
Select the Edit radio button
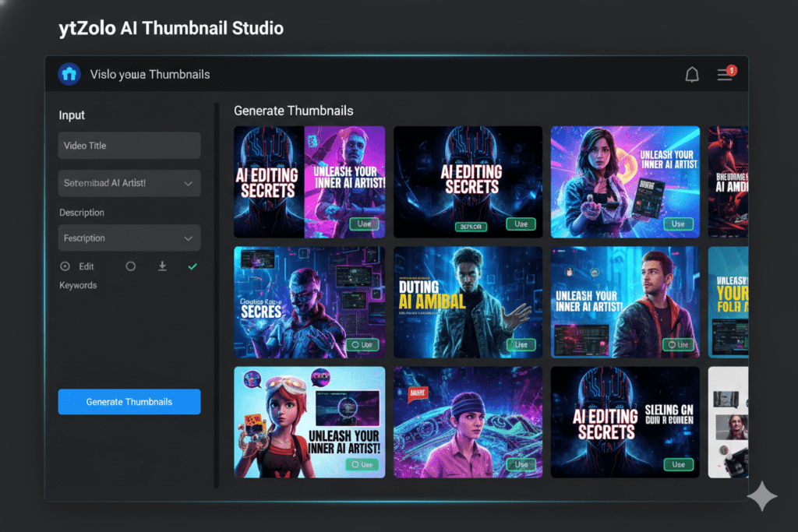pyautogui.click(x=65, y=266)
